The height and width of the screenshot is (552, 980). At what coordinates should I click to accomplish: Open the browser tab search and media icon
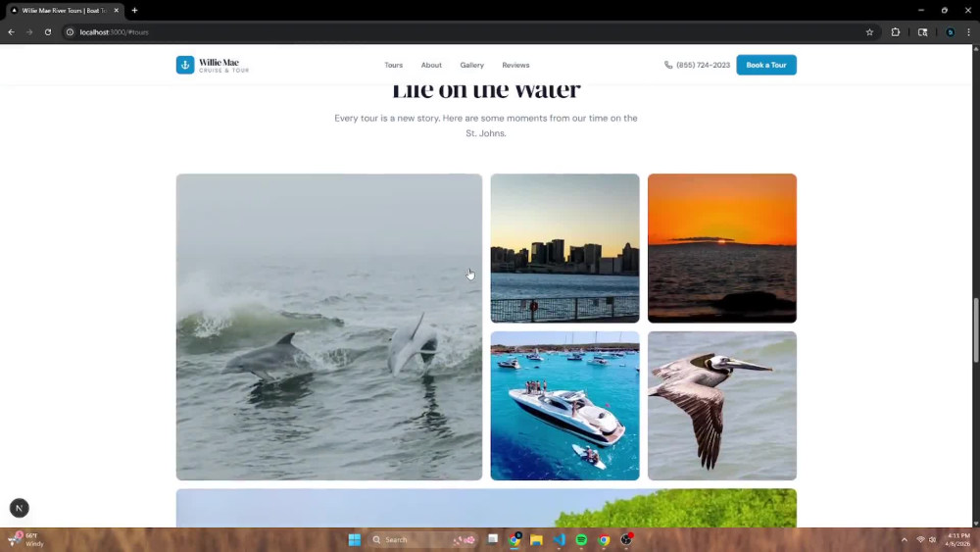(x=922, y=32)
